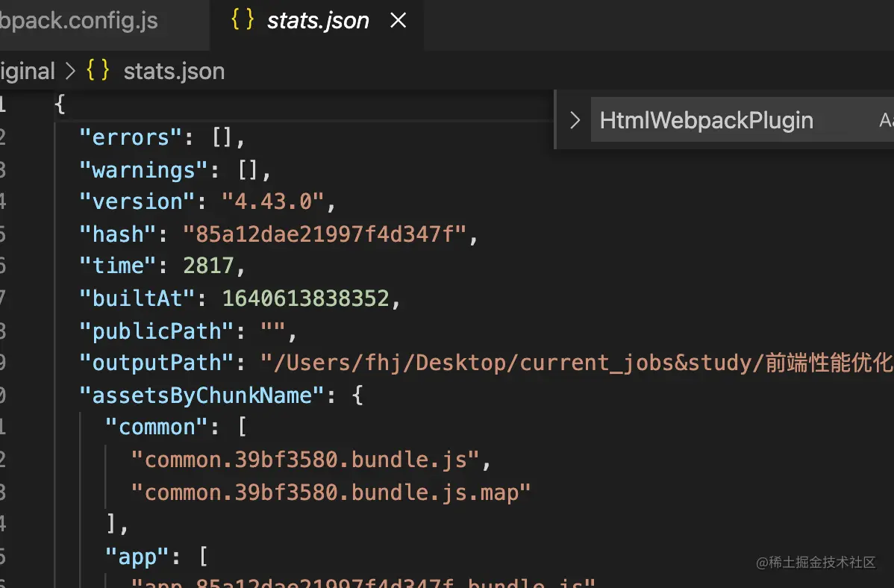Select the time value 2817
Image resolution: width=894 pixels, height=588 pixels.
click(x=208, y=266)
